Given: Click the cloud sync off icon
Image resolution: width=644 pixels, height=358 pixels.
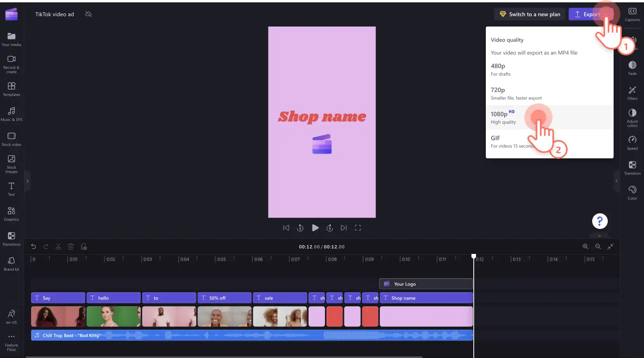Looking at the screenshot, I should pyautogui.click(x=88, y=14).
